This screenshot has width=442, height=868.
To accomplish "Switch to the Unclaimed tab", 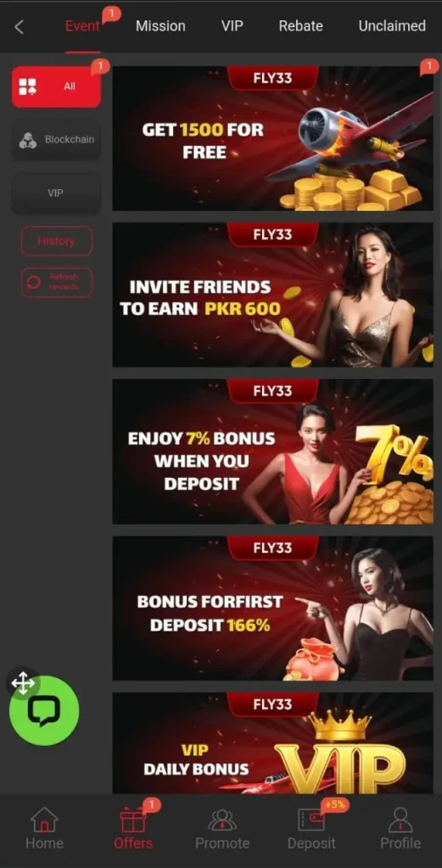I will point(392,26).
